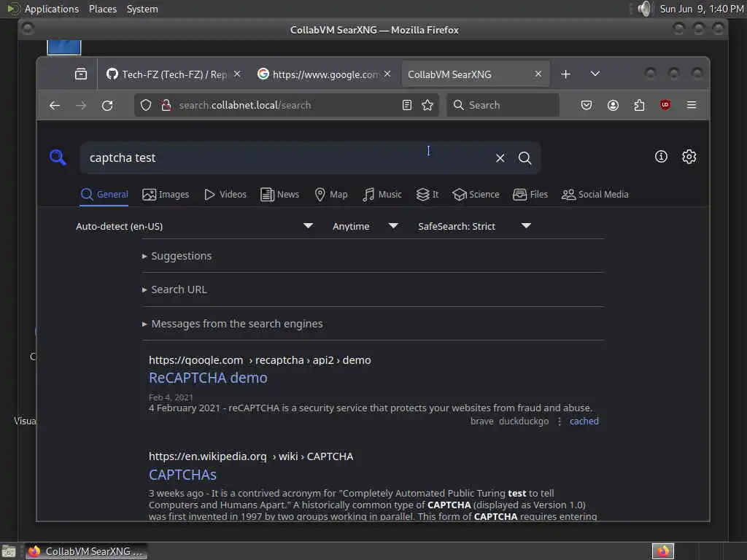
Task: Click the google.com recaptcha result URL
Action: (260, 360)
